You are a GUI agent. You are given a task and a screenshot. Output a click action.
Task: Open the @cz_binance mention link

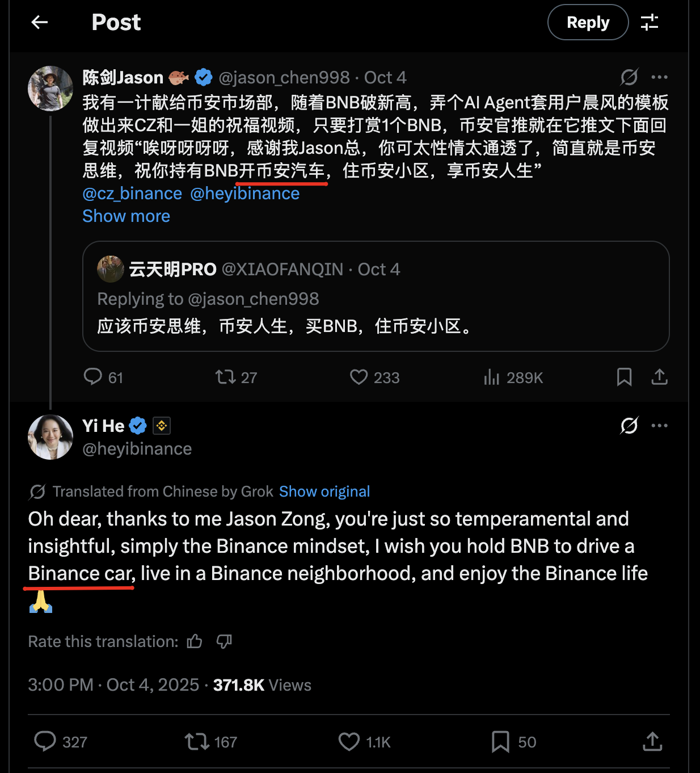[132, 194]
